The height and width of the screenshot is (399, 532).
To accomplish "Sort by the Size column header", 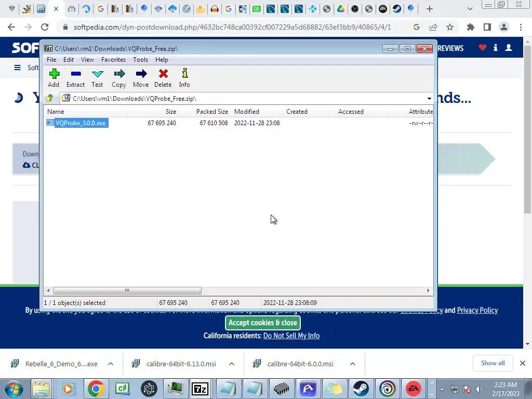I will click(153, 112).
